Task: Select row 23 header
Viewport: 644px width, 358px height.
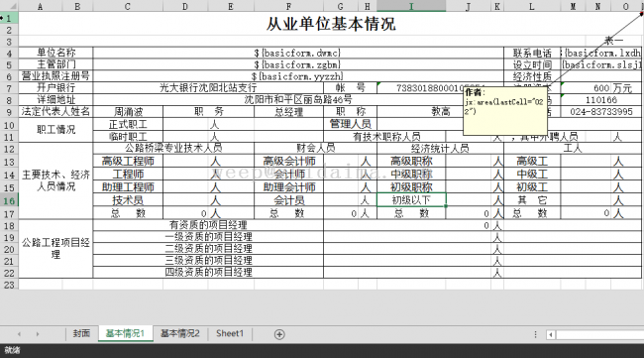Action: point(9,285)
